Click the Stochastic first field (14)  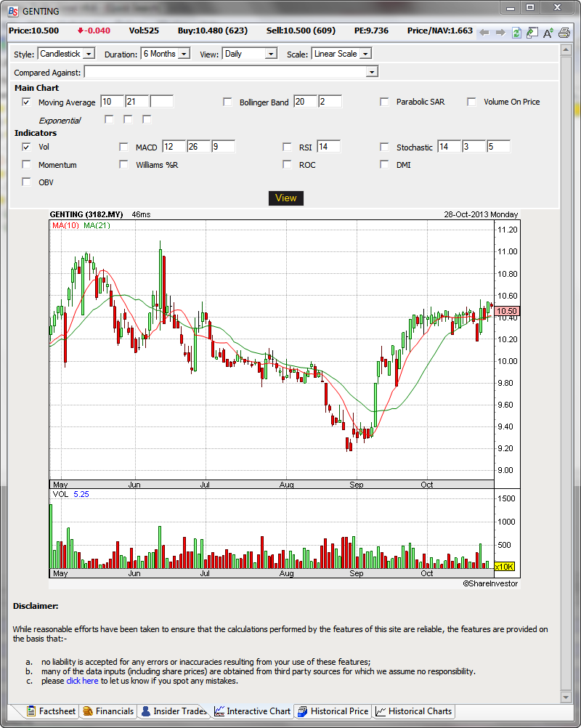pos(450,147)
